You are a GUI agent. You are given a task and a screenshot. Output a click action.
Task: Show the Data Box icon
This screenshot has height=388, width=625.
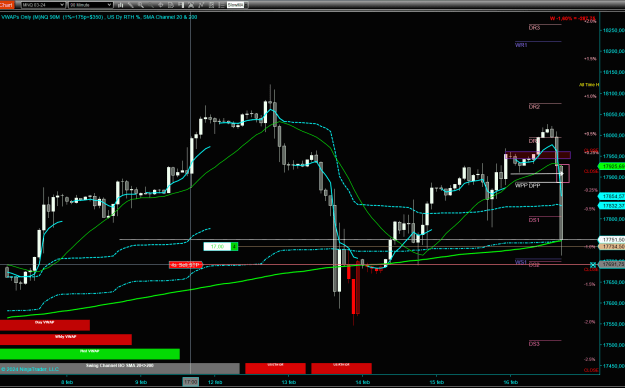171,5
